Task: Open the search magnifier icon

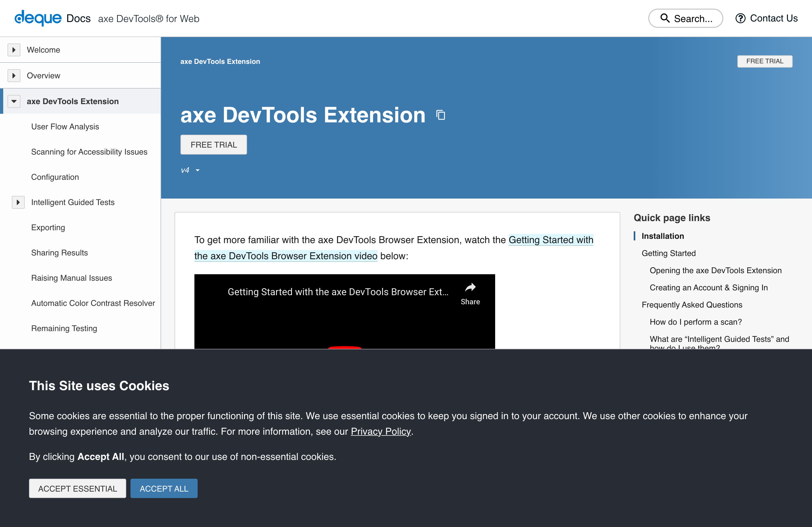Action: [x=664, y=18]
